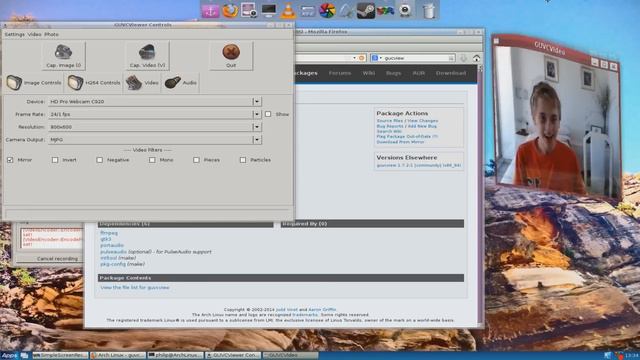Image resolution: width=640 pixels, height=360 pixels.
Task: Click the Cap. Video camcorder icon button
Action: (147, 56)
